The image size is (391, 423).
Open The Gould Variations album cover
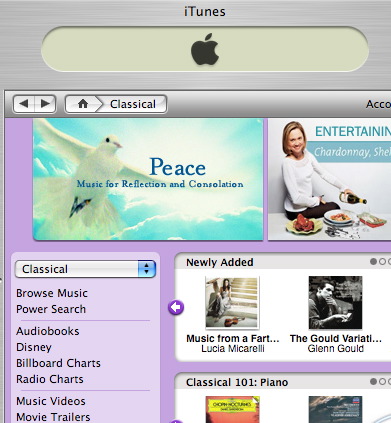(335, 302)
